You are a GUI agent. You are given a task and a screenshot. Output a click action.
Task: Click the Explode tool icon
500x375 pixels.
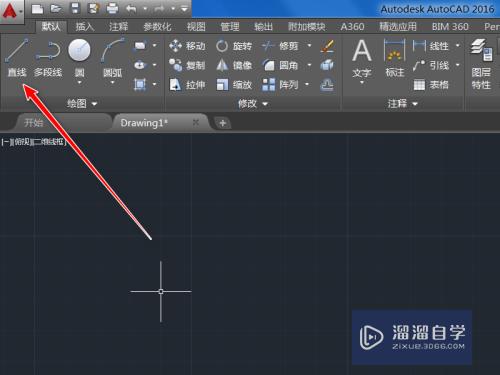327,65
